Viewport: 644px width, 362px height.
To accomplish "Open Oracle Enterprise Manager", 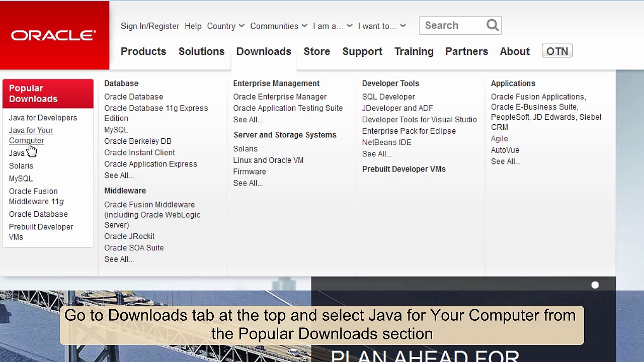I will point(280,97).
